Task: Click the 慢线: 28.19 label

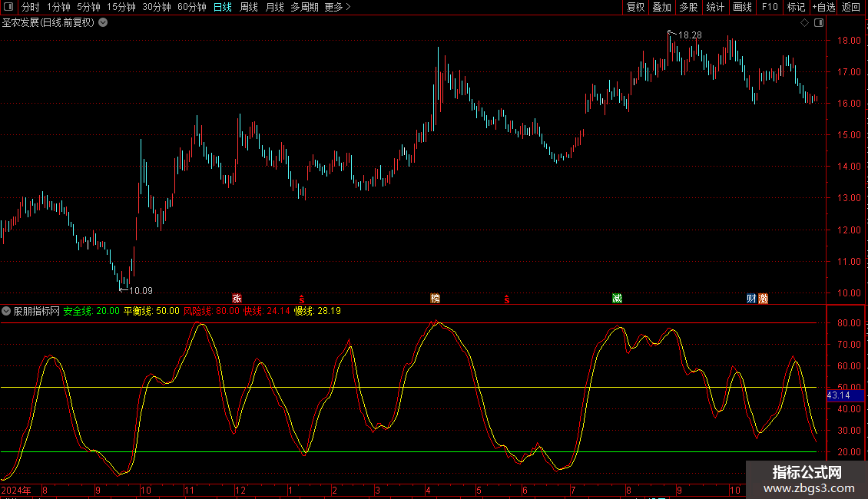Action: (x=317, y=311)
